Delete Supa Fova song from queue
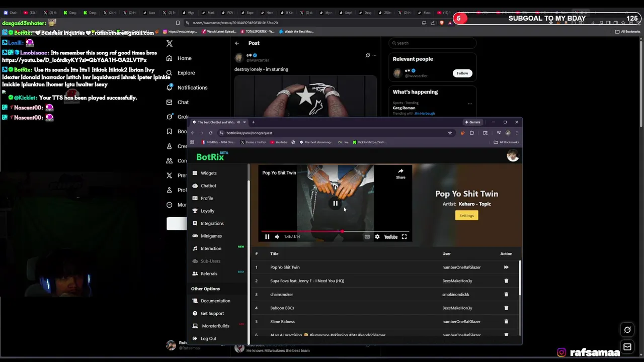 pos(506,281)
